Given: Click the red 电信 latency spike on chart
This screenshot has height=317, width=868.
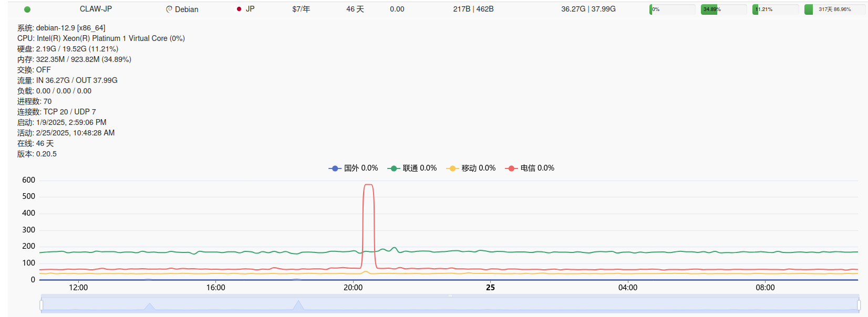Looking at the screenshot, I should pyautogui.click(x=368, y=185).
